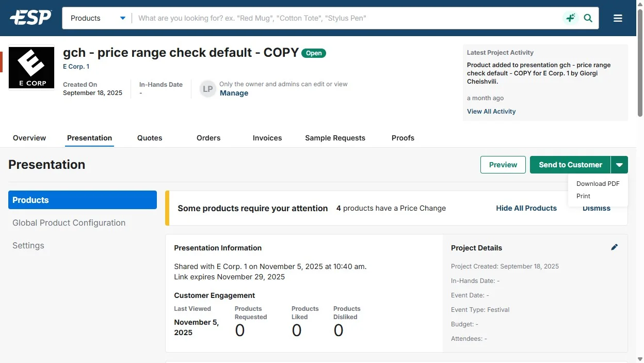
Task: Collapse the Send to Customer dropdown arrow
Action: (x=619, y=165)
